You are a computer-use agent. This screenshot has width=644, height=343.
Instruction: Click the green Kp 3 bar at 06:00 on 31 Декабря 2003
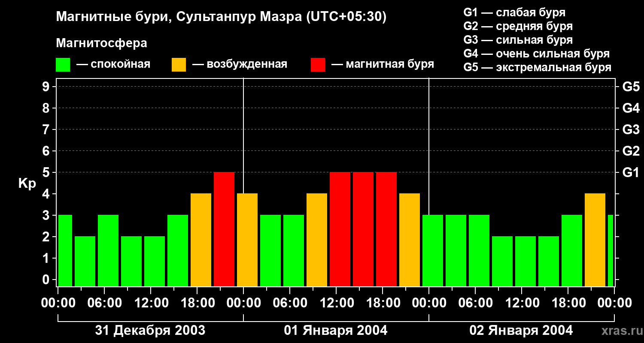108,251
